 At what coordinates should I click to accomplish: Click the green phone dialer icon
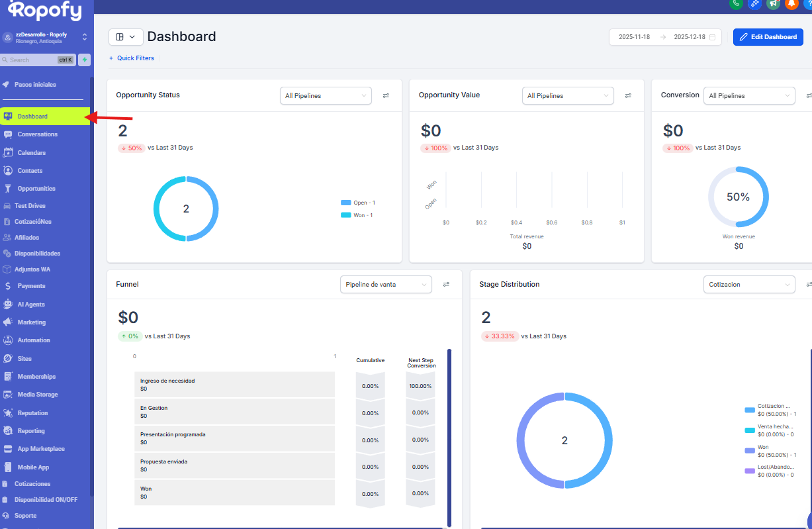coord(735,3)
